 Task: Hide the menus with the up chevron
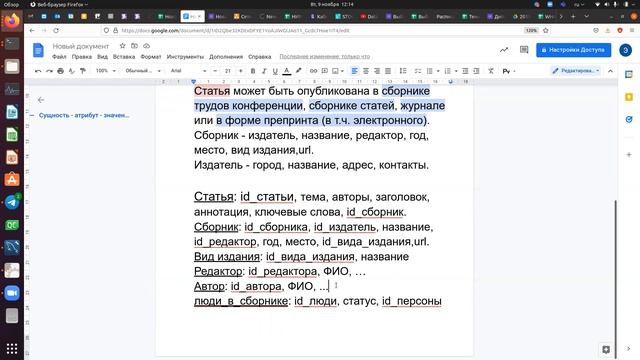tap(610, 71)
